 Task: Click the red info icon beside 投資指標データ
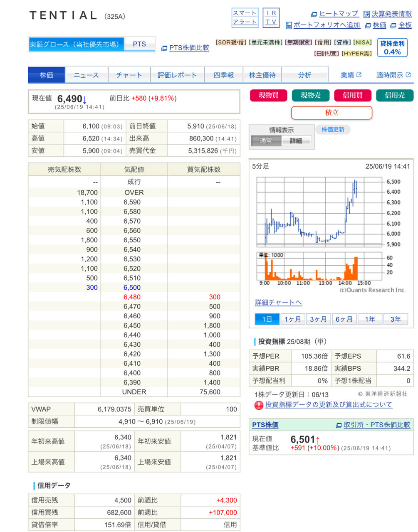tap(259, 405)
